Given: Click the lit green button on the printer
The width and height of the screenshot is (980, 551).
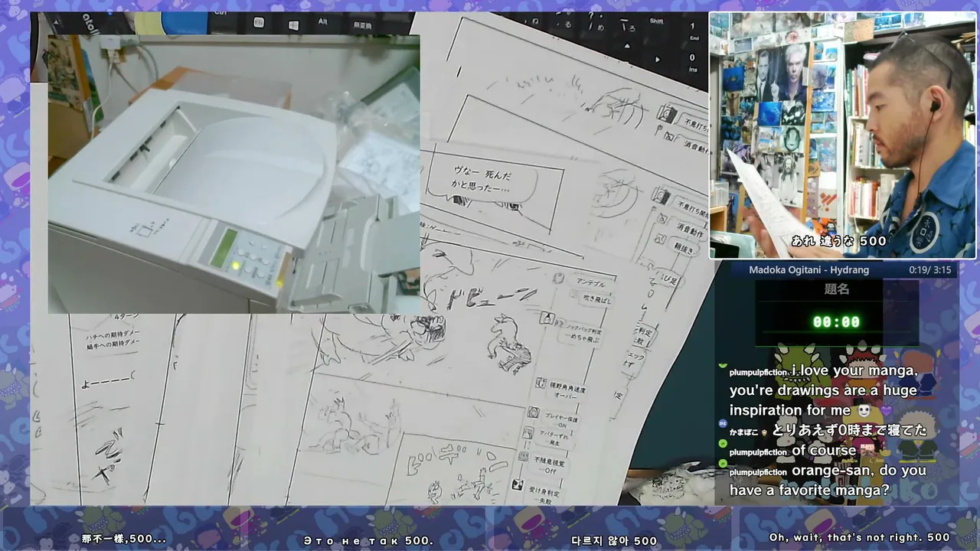Looking at the screenshot, I should [x=236, y=266].
